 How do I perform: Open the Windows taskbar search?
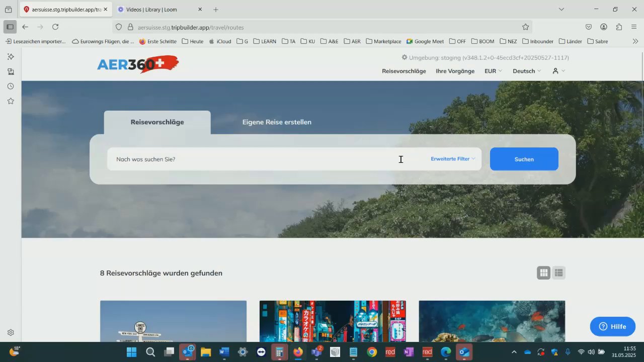[150, 352]
